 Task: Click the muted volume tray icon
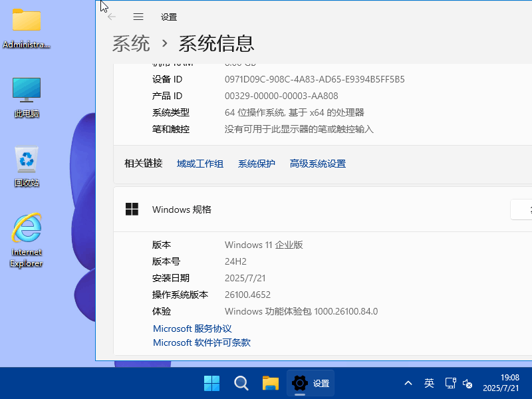tap(467, 383)
